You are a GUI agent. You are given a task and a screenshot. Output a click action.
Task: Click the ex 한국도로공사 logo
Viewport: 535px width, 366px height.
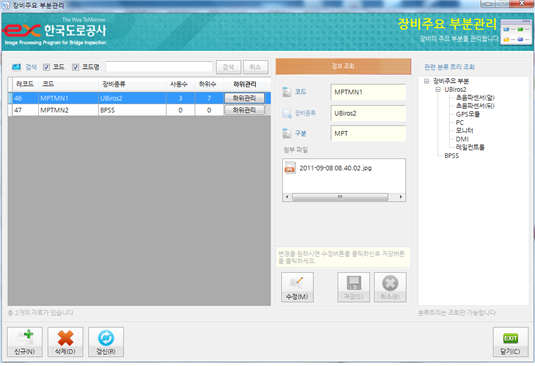55,31
